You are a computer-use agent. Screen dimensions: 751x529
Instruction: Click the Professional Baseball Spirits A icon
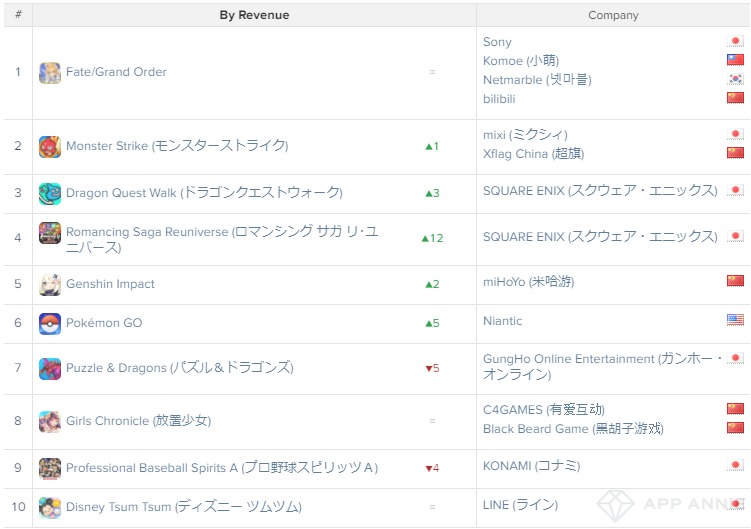pos(50,469)
